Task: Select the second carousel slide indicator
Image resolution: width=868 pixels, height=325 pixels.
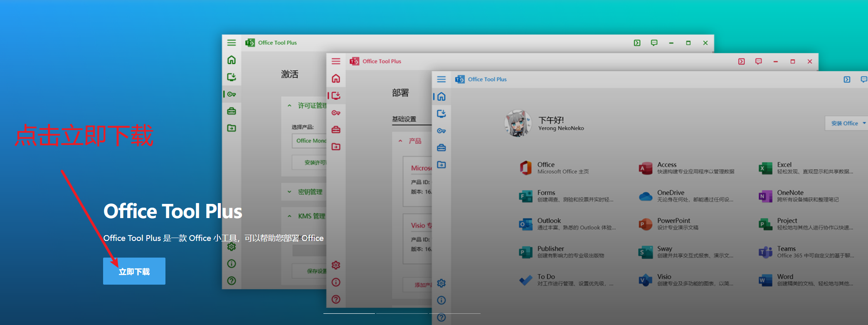Action: [x=402, y=313]
